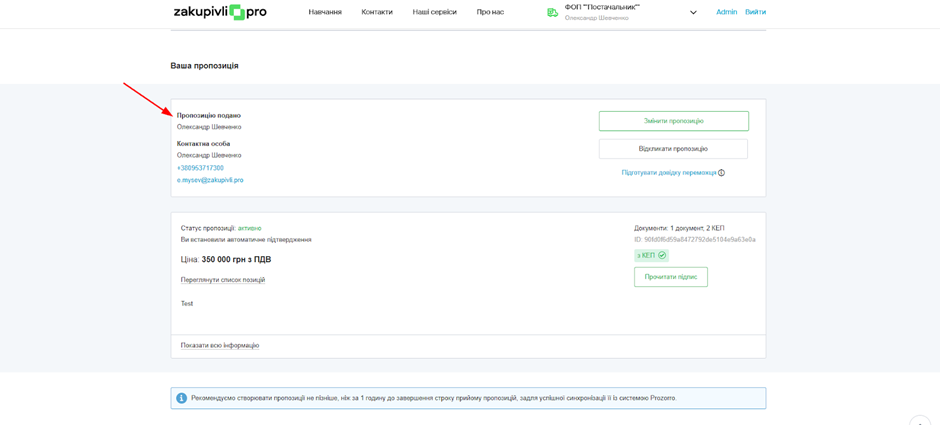
Task: Click the Переглянути список позицій link
Action: (223, 280)
